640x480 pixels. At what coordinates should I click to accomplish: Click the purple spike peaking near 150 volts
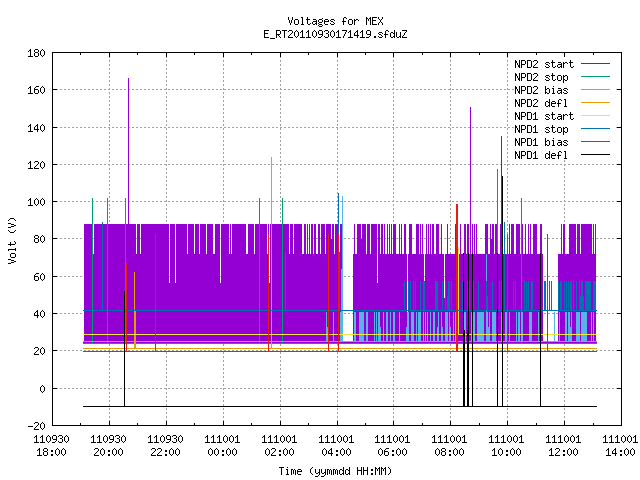pos(471,165)
